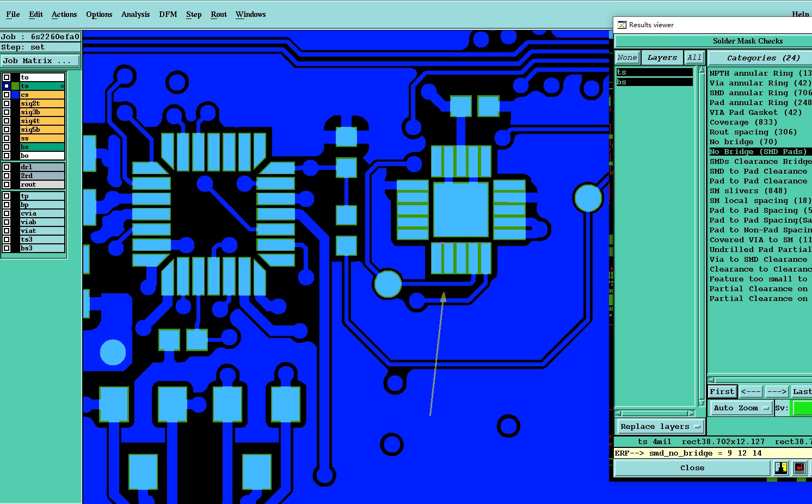This screenshot has height=504, width=812.
Task: Toggle the 'ss' layer checkbox
Action: 7,138
